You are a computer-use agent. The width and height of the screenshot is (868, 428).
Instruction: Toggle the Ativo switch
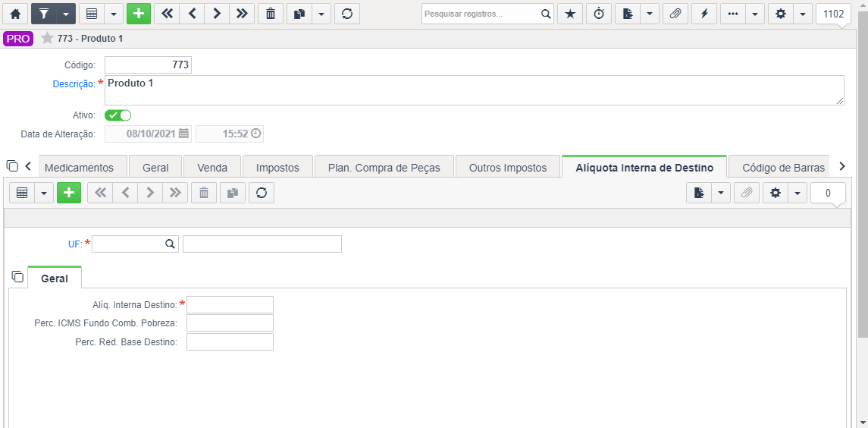click(x=118, y=115)
